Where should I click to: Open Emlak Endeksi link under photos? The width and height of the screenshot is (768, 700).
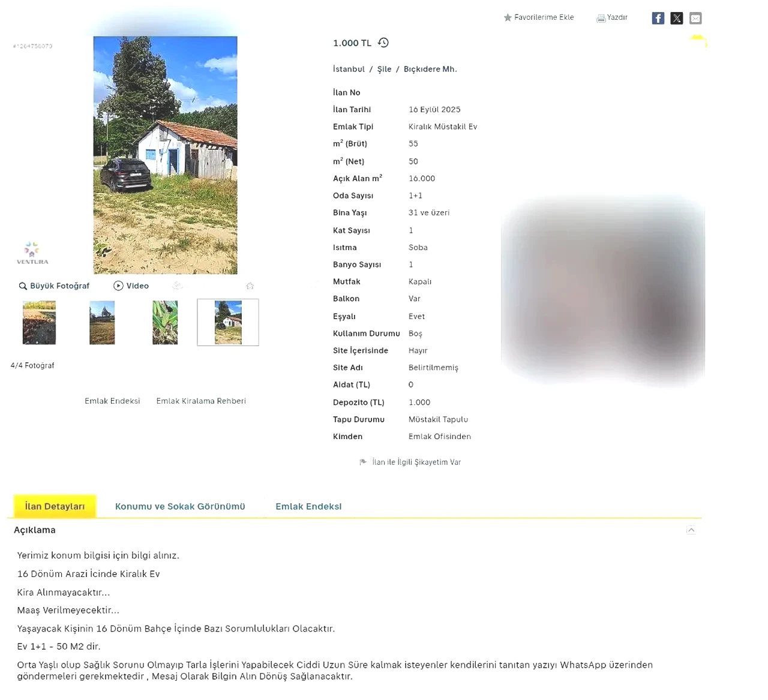click(x=112, y=401)
